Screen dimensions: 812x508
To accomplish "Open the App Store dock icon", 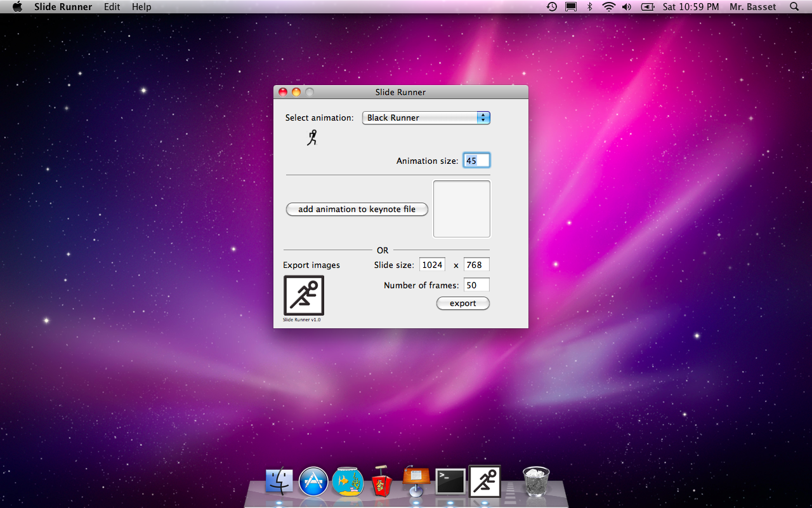I will tap(313, 482).
